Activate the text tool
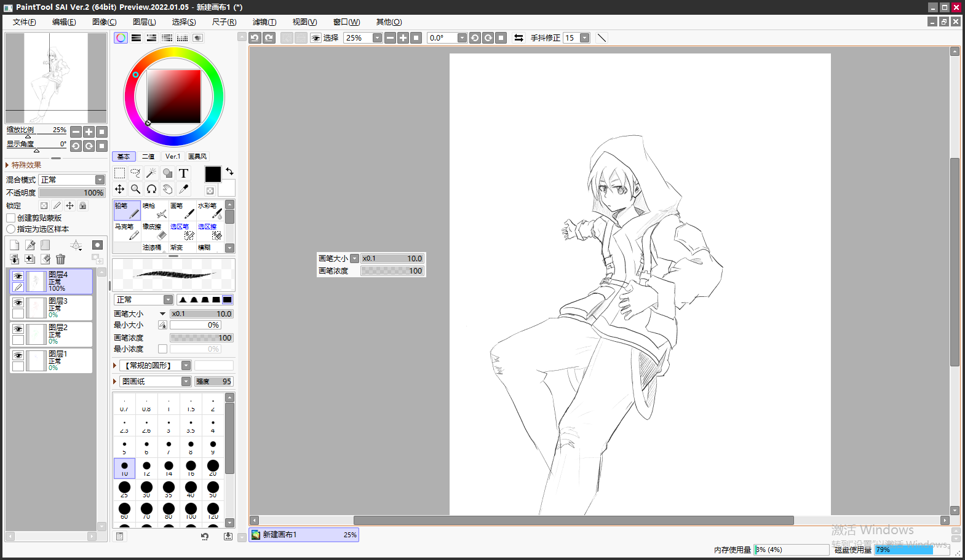The image size is (965, 560). 183,173
